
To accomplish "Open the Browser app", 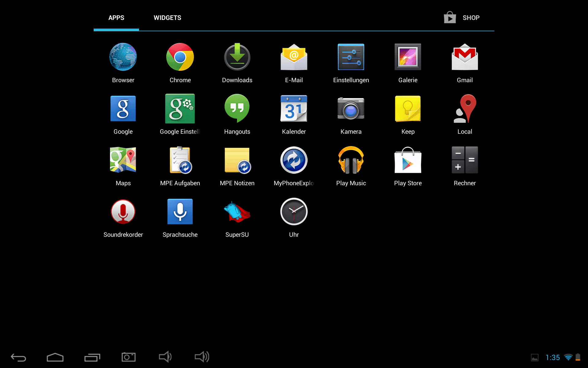I will pos(123,57).
